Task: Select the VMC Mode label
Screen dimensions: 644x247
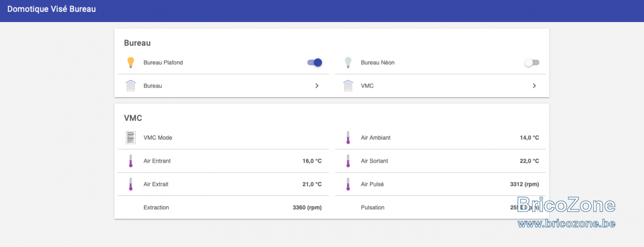Action: 158,137
